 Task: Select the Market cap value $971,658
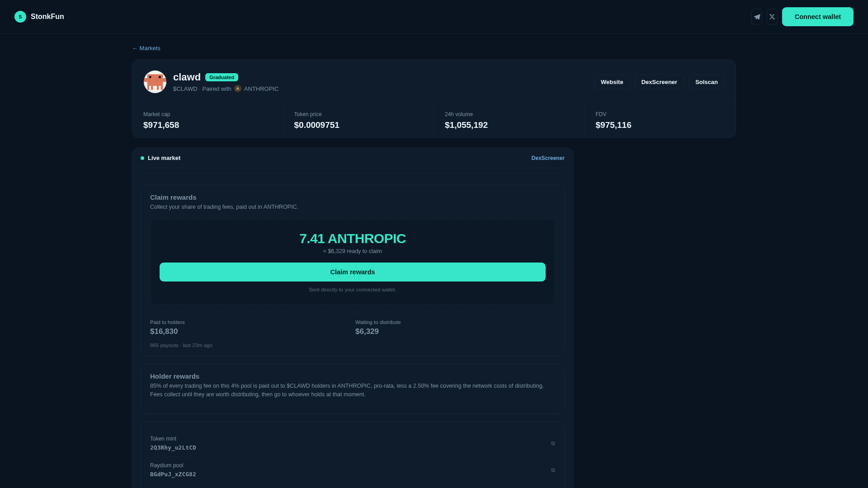click(x=161, y=125)
